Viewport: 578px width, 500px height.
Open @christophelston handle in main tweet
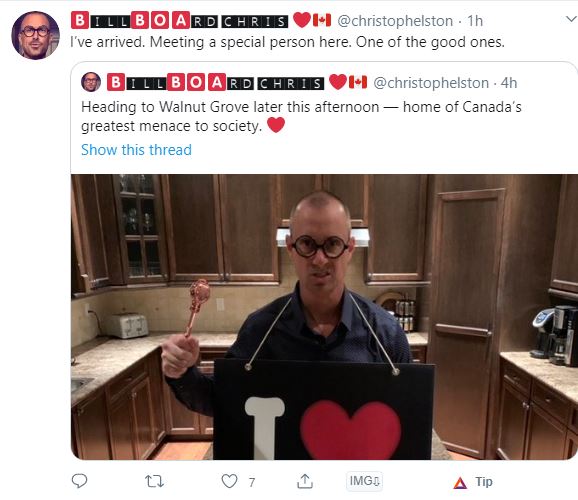tap(395, 21)
